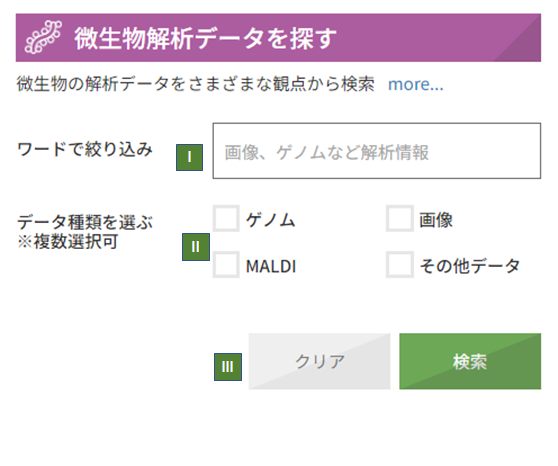This screenshot has height=466, width=558.
Task: Check the ゲノム checkbox
Action: [226, 218]
